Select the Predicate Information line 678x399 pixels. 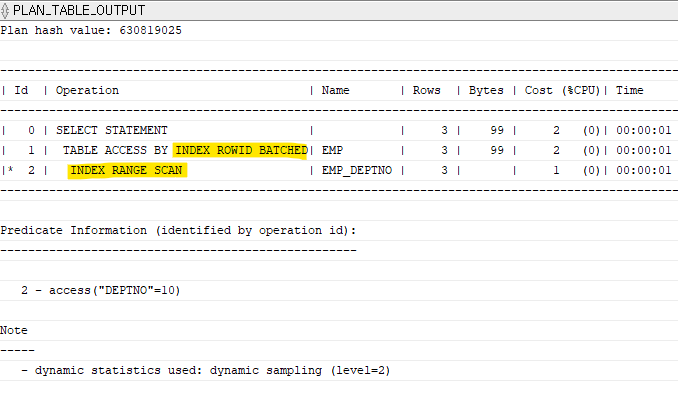point(339,230)
